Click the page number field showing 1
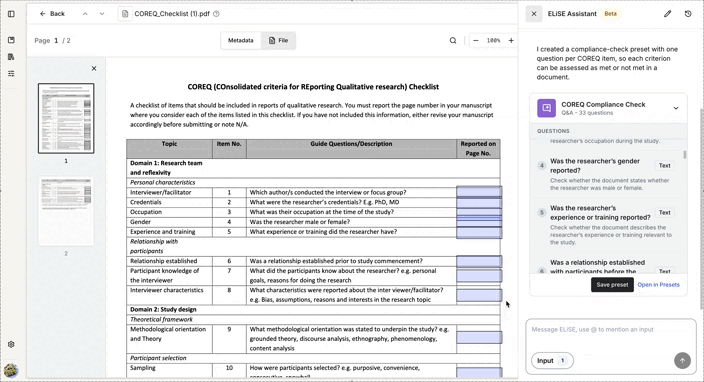The height and width of the screenshot is (382, 704). click(x=56, y=40)
